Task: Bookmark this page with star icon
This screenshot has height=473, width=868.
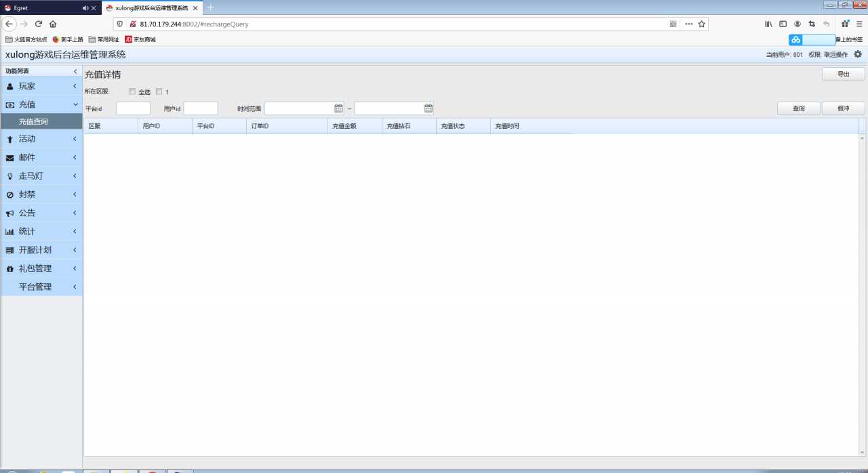Action: click(702, 24)
